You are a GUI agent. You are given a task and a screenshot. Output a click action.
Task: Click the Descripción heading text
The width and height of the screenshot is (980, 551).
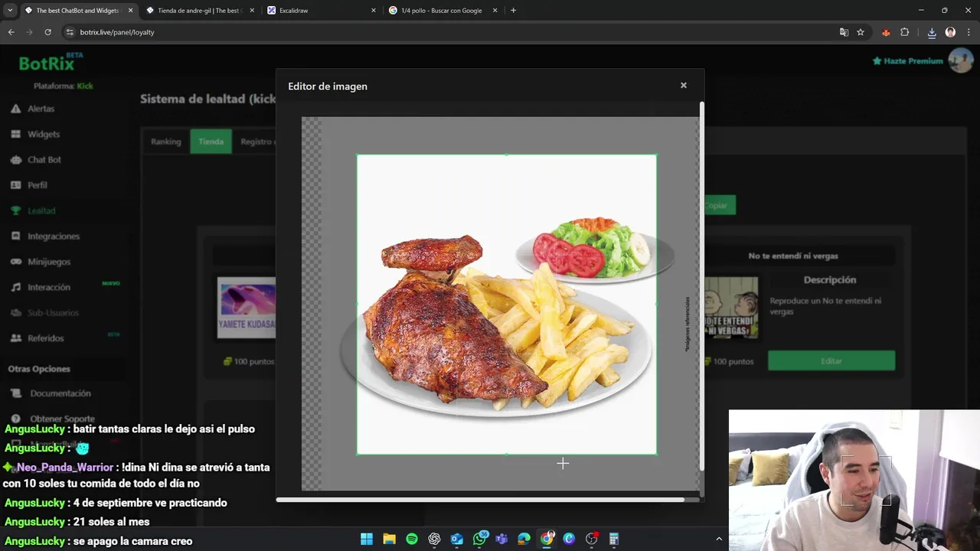(x=830, y=280)
